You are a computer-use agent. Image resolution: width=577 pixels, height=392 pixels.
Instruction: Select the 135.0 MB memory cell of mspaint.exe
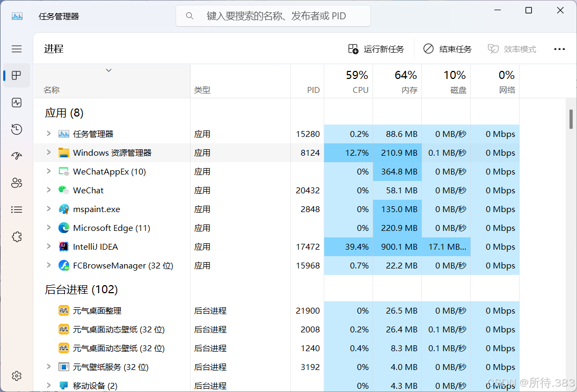click(397, 209)
